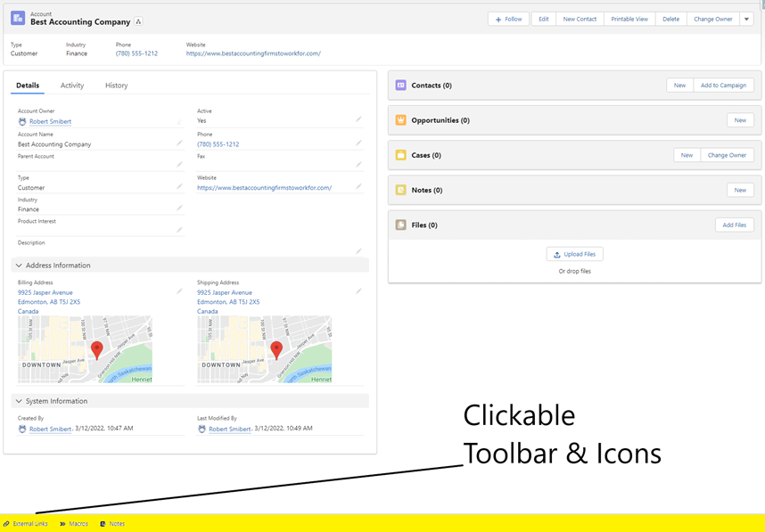Click the Follow button
Screen dimensions: 765x532
tap(508, 19)
